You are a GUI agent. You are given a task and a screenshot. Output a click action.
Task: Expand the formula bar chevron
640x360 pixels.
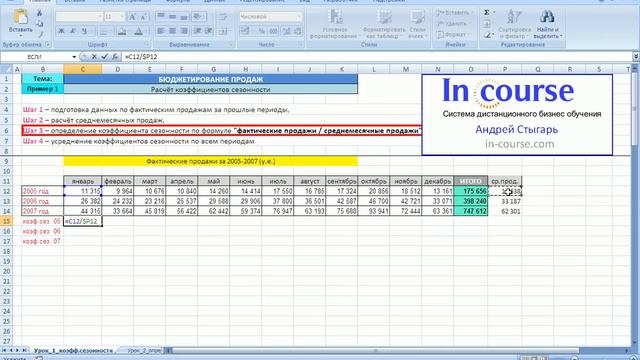tap(636, 57)
